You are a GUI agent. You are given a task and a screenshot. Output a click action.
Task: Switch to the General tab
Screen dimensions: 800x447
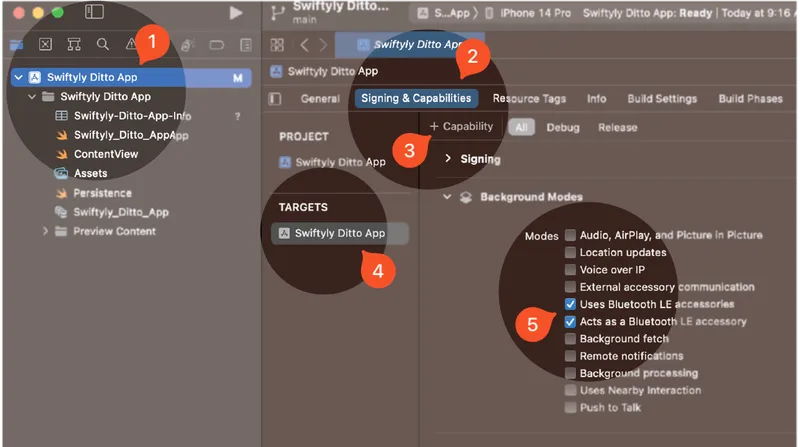pos(320,98)
